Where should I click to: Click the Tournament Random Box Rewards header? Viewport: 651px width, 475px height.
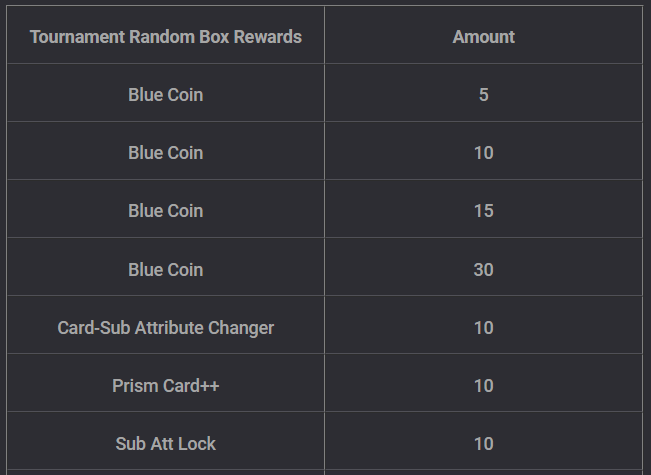(166, 37)
